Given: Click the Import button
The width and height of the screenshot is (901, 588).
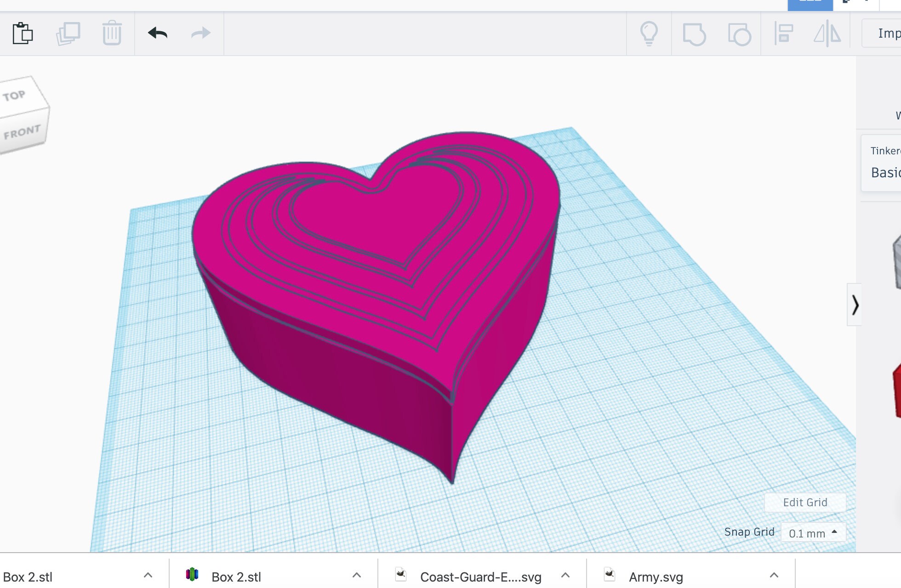Looking at the screenshot, I should 889,33.
